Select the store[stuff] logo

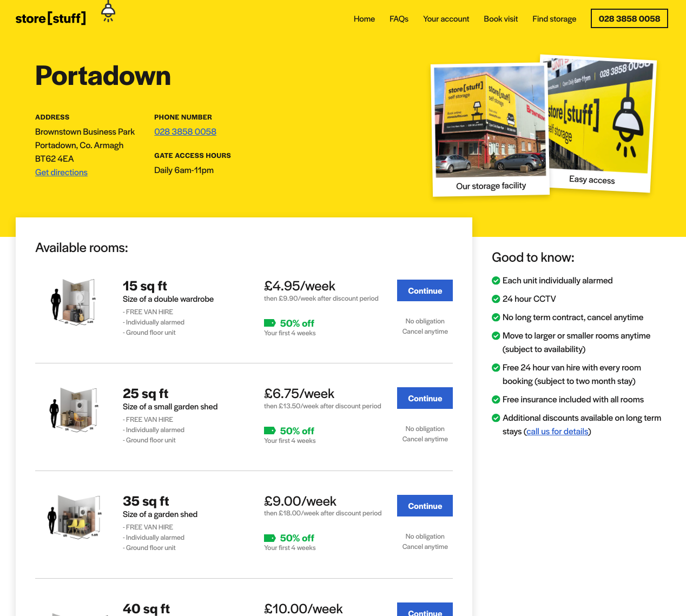[50, 18]
